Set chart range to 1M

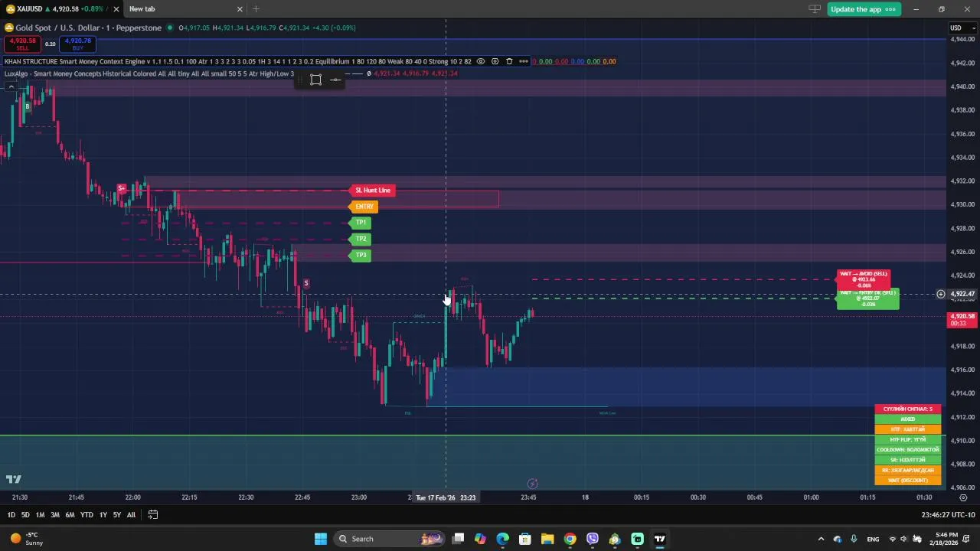pos(40,515)
